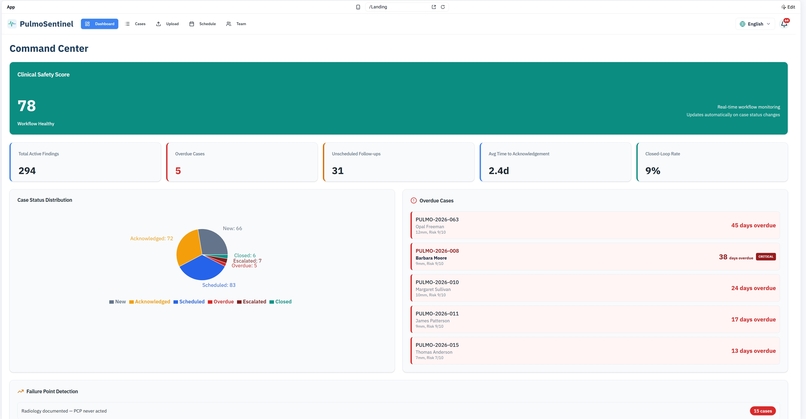Open the Upload tab

(168, 24)
